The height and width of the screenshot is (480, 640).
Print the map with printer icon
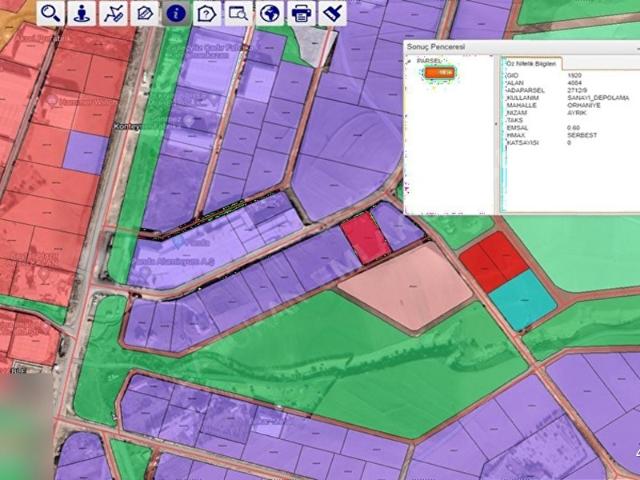click(300, 13)
